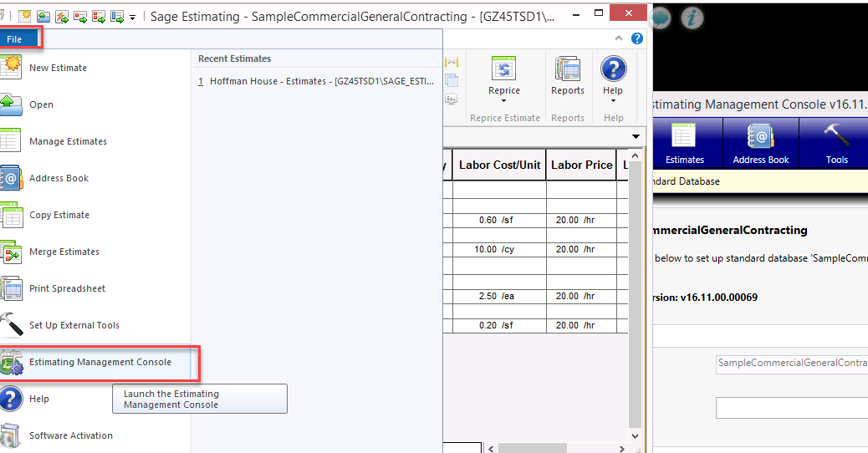Image resolution: width=868 pixels, height=453 pixels.
Task: Click the Open estimate folder icon
Action: pos(11,104)
